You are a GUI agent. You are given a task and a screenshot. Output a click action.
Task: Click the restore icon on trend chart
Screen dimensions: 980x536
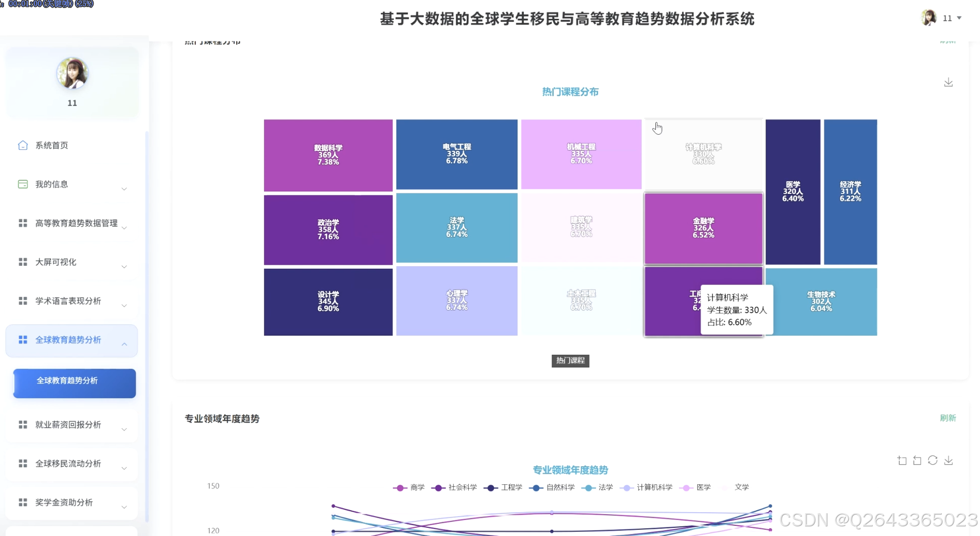(x=933, y=461)
